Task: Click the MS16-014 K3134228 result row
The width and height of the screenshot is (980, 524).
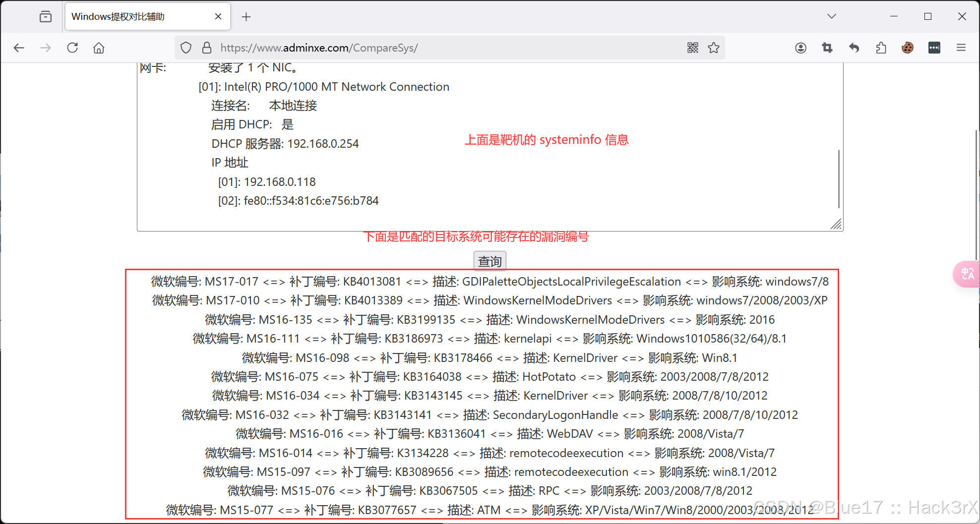Action: click(490, 453)
